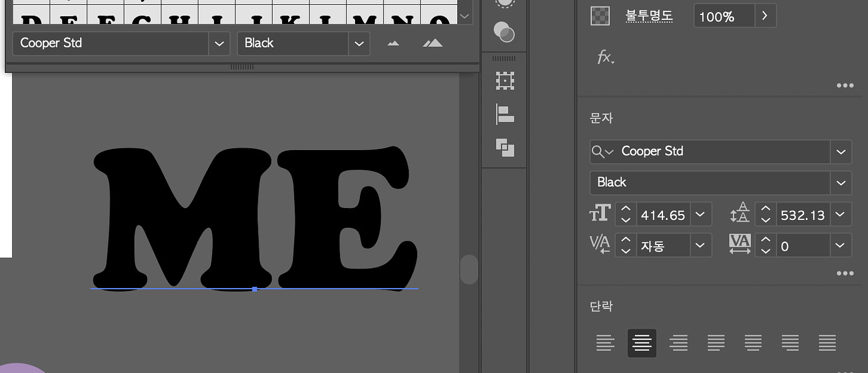Open the Black font style dropdown in 문자
Viewport: 868px width, 373px height.
point(841,183)
